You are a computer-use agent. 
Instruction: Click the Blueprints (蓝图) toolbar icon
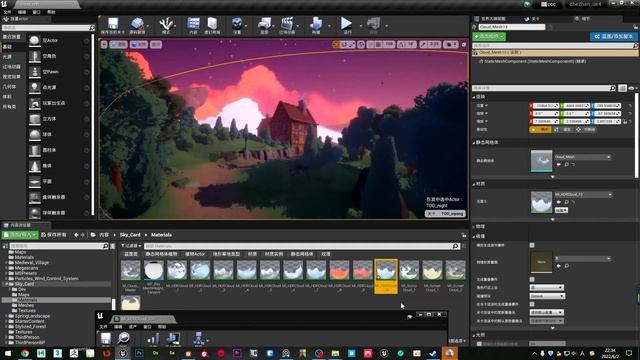(x=264, y=24)
